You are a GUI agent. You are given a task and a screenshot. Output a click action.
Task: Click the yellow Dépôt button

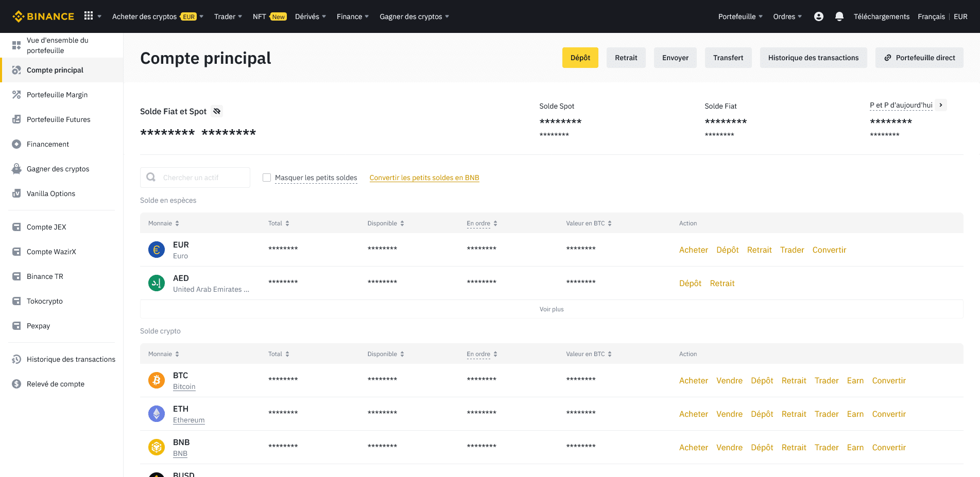[x=580, y=58]
